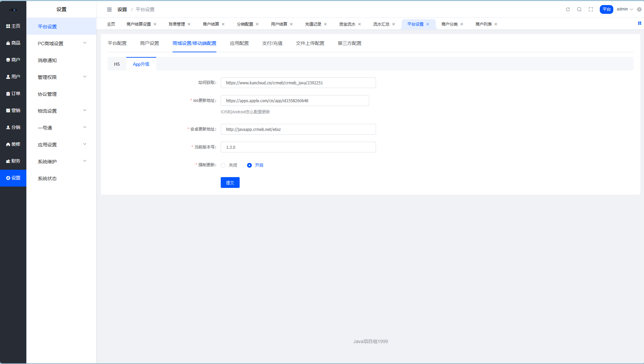Open the gear settings icon top right
Image resolution: width=644 pixels, height=364 pixels.
(639, 9)
